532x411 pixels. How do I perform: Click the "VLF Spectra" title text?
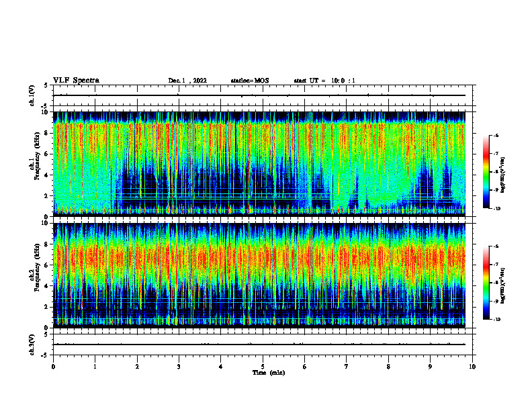point(77,81)
